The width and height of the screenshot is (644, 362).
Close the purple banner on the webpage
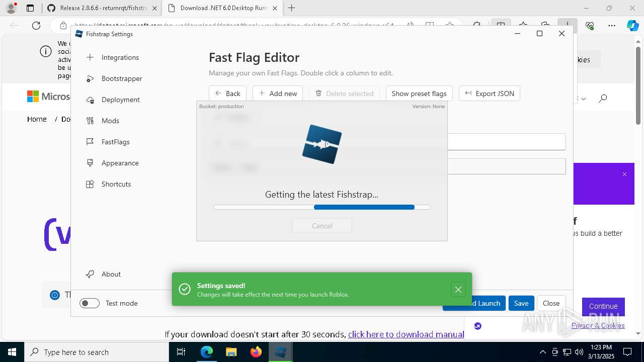pos(624,174)
